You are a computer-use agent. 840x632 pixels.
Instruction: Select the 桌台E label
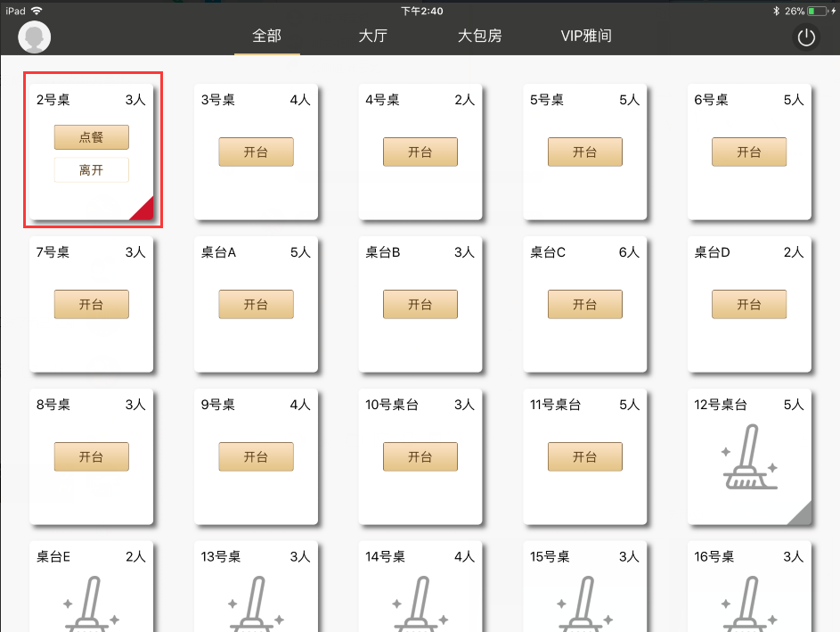click(x=53, y=557)
